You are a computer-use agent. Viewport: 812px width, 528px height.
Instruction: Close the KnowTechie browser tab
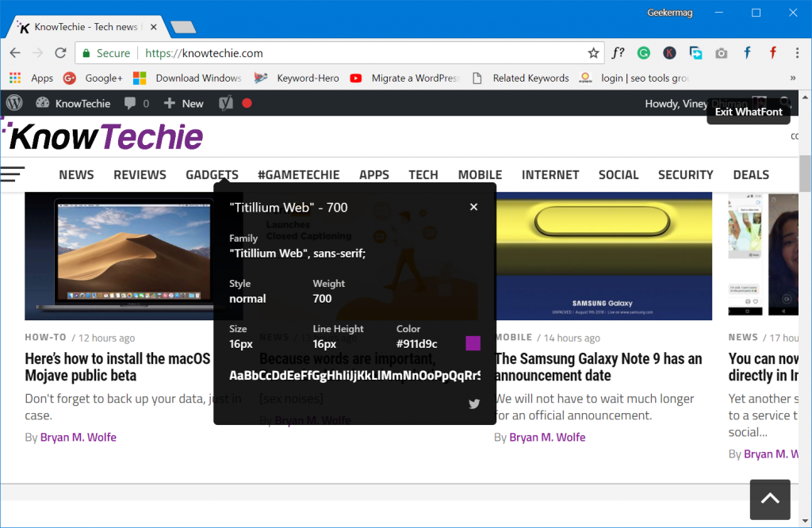click(x=153, y=27)
